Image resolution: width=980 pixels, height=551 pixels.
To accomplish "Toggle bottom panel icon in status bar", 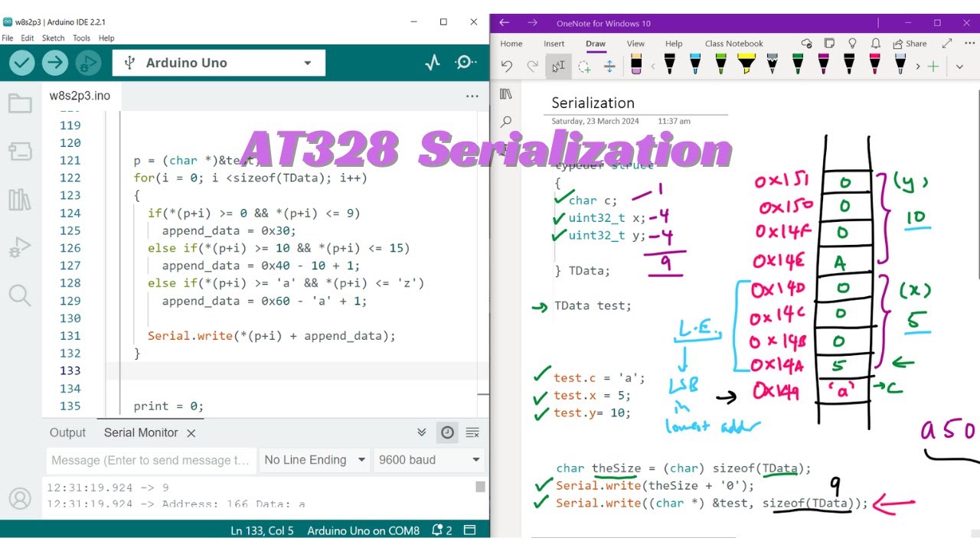I will (x=470, y=530).
